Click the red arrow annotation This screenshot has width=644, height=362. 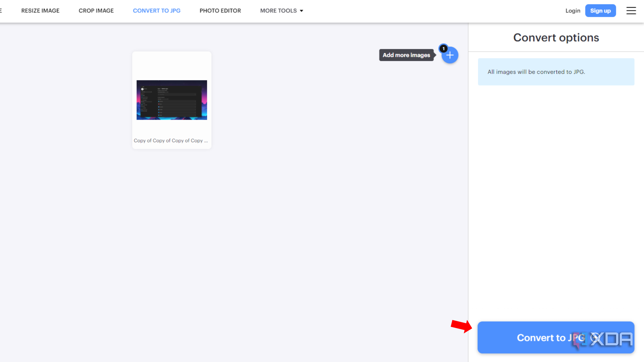coord(462,326)
